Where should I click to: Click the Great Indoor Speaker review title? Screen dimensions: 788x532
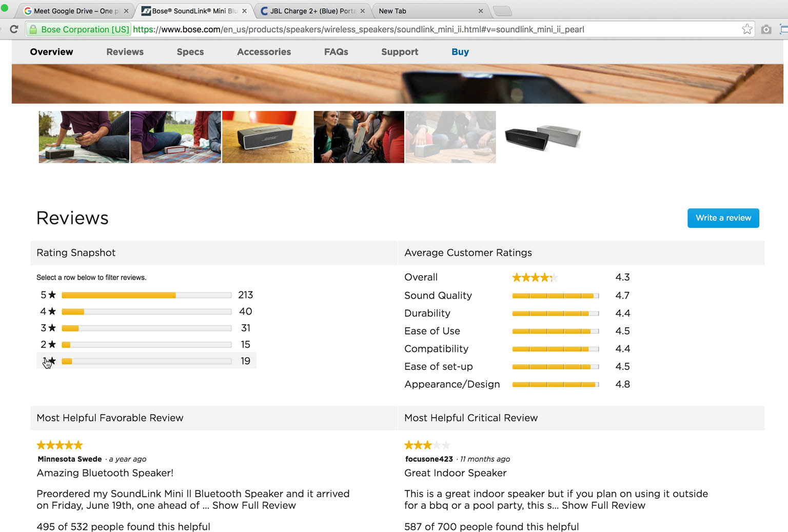coord(456,473)
